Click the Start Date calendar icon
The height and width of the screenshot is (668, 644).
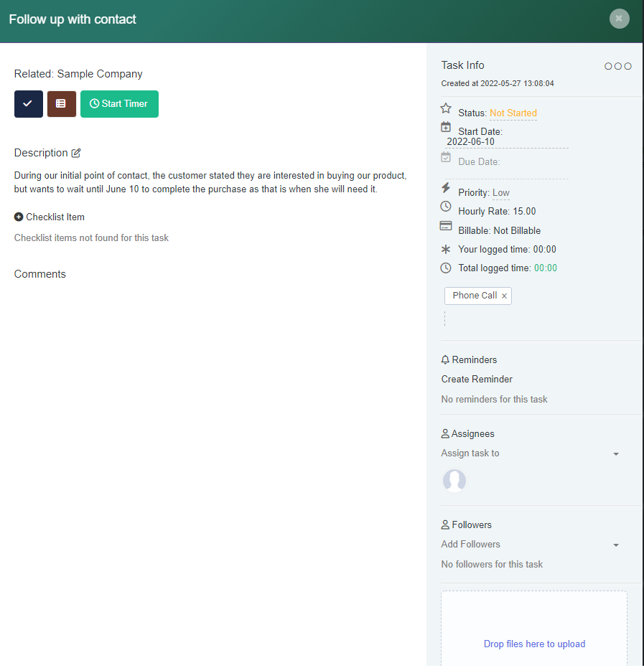point(446,127)
